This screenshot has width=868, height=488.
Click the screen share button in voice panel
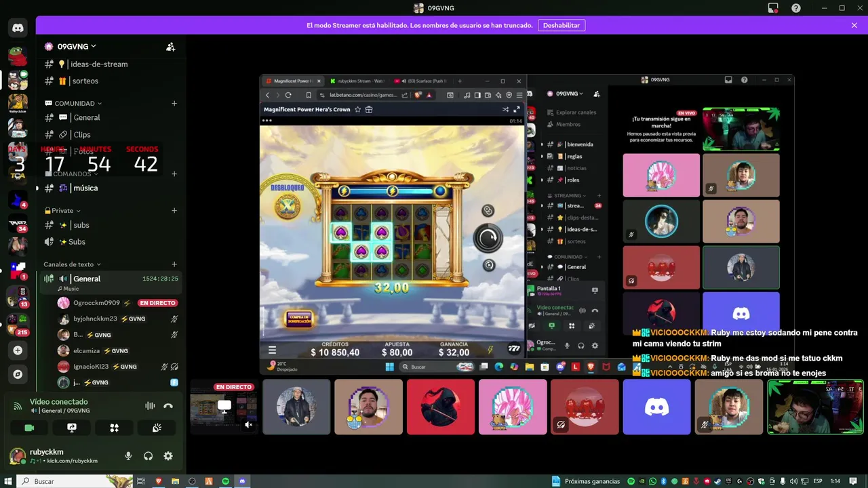[72, 428]
